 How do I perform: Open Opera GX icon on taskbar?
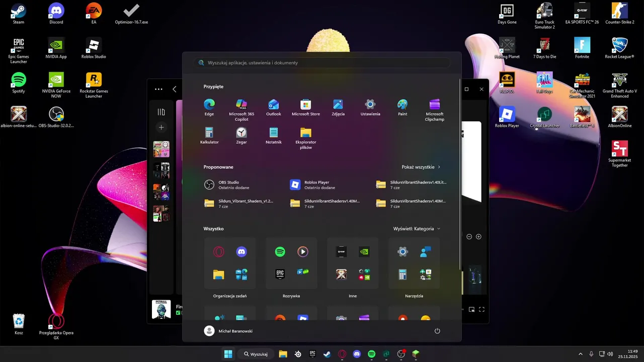pyautogui.click(x=342, y=354)
